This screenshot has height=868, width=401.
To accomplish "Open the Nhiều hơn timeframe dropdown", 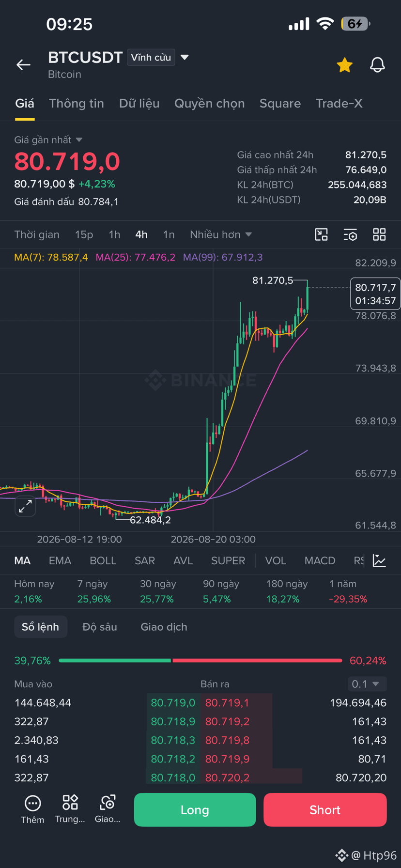I will [221, 234].
